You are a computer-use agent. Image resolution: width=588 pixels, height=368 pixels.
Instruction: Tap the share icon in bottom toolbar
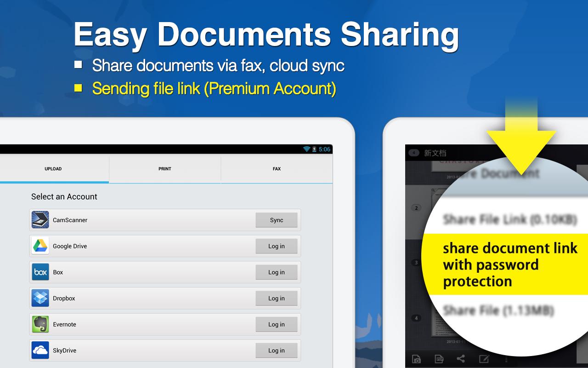pos(461,359)
